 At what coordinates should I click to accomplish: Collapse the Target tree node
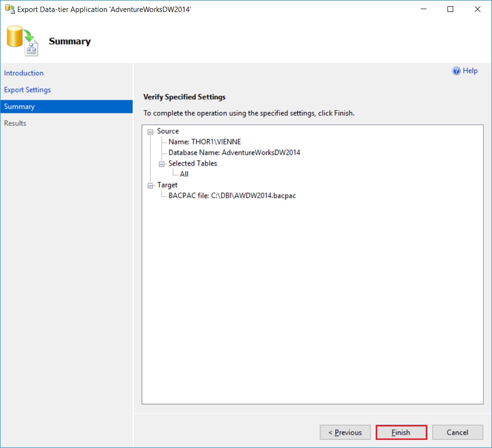click(150, 186)
